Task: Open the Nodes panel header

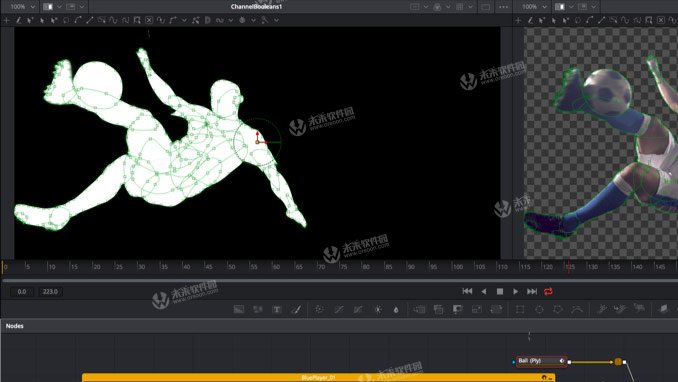Action: (15, 326)
